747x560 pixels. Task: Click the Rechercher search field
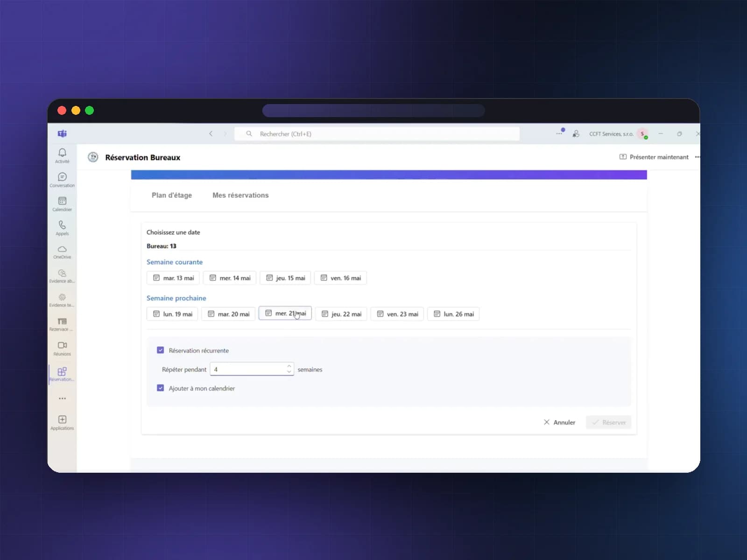point(377,134)
